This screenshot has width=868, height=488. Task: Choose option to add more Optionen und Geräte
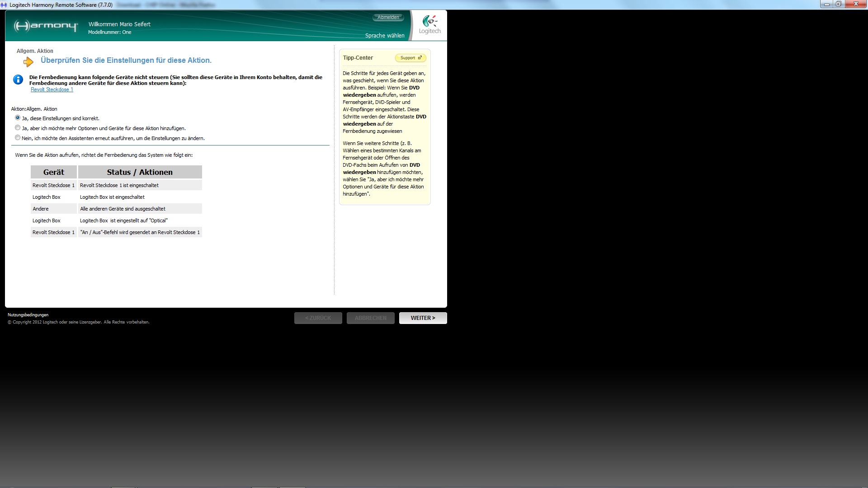18,128
